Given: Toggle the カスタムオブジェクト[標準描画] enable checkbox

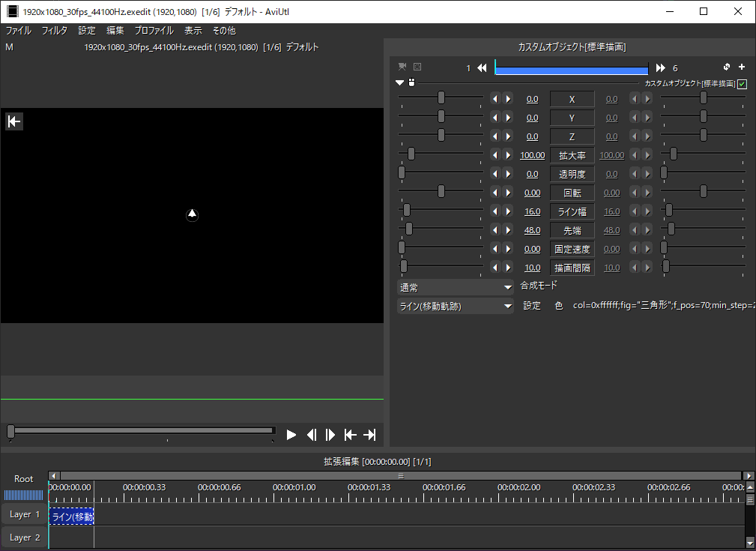Looking at the screenshot, I should [x=742, y=83].
